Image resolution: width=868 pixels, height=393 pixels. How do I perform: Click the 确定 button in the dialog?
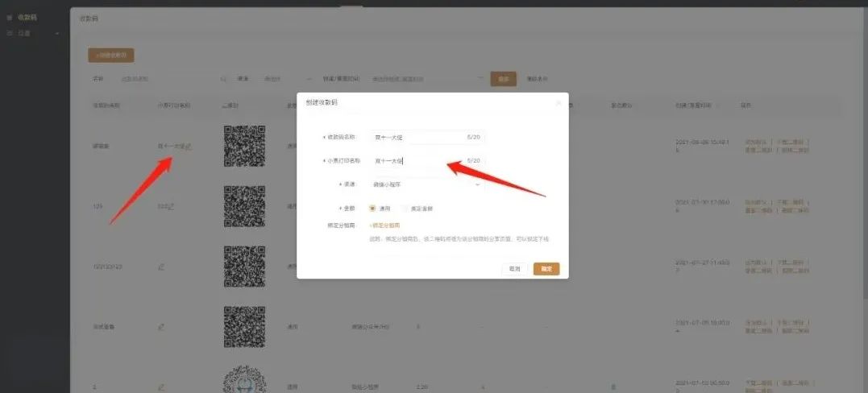pyautogui.click(x=546, y=268)
